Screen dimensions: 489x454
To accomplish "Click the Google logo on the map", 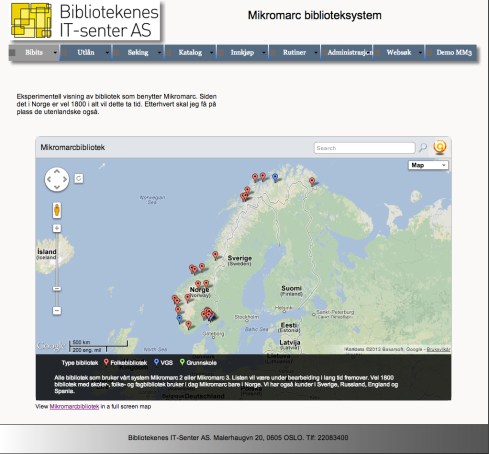I will (51, 346).
